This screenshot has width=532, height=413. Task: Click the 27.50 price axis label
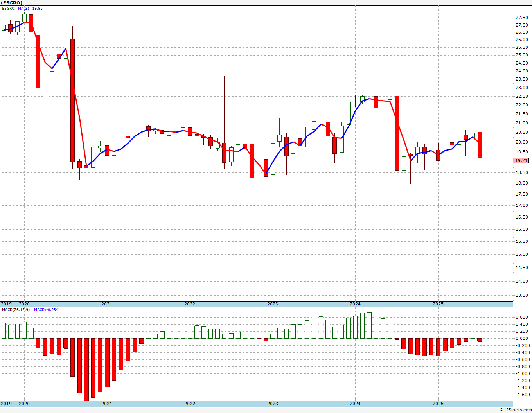tap(521, 18)
